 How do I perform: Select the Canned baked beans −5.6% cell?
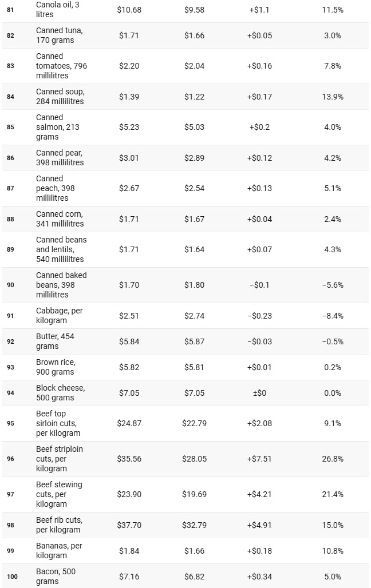(332, 285)
